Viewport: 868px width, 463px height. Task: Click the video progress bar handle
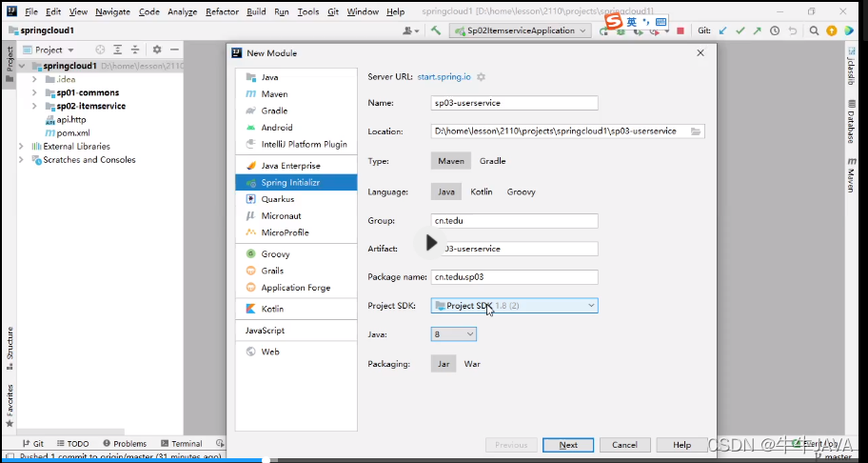tap(266, 460)
